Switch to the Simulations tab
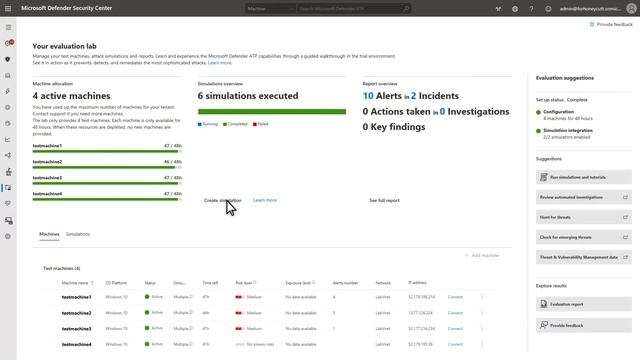The image size is (640, 360). [78, 234]
